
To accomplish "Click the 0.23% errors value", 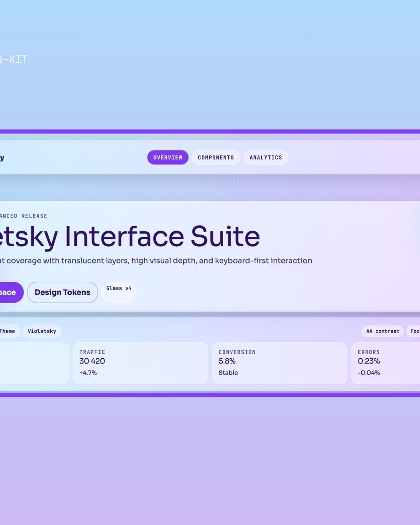I will pyautogui.click(x=369, y=361).
